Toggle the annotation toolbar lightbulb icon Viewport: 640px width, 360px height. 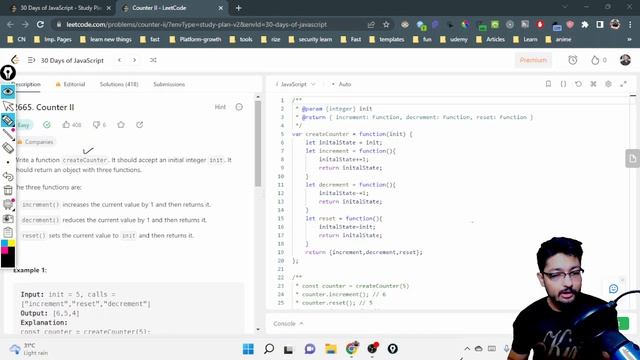coord(8,73)
